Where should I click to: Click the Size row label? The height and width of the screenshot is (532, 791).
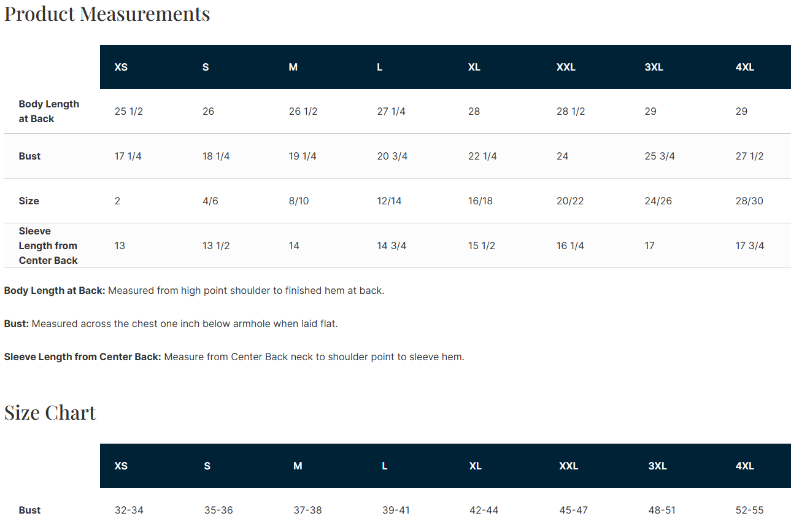tap(29, 201)
